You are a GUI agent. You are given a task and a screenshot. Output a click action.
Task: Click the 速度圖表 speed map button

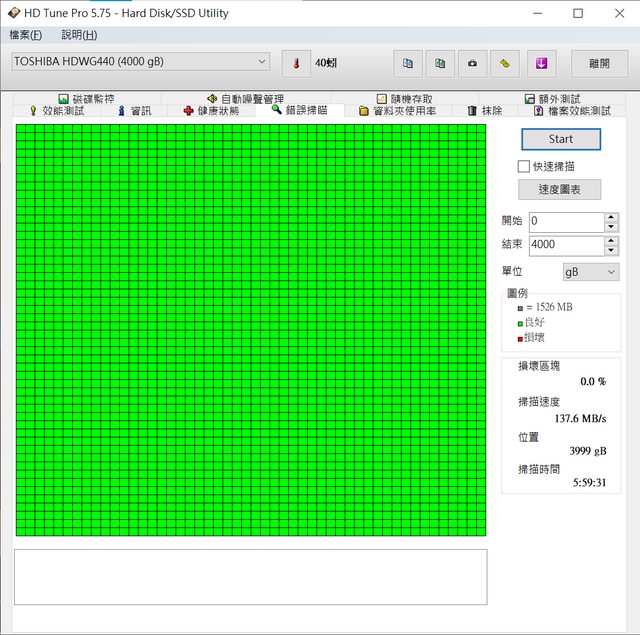560,190
